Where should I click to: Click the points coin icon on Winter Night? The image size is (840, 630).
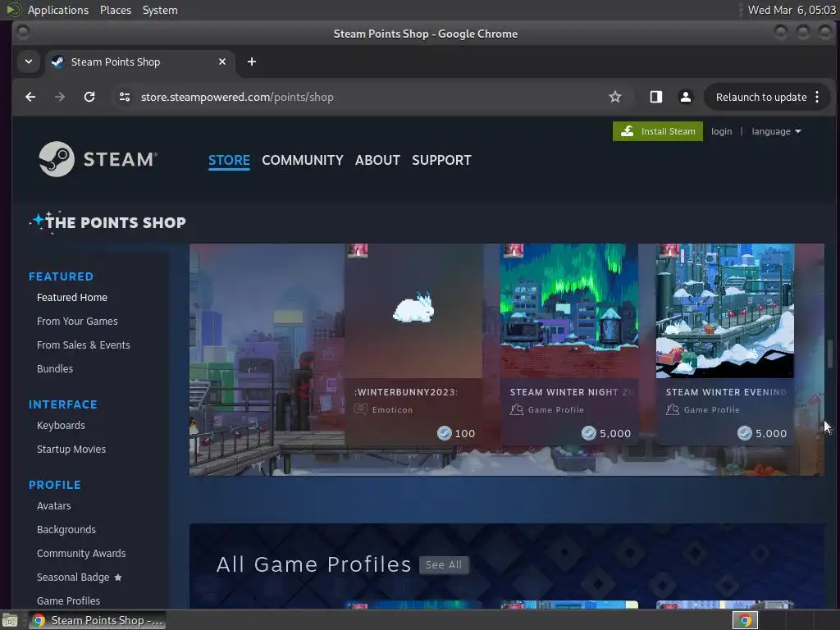[x=588, y=433]
